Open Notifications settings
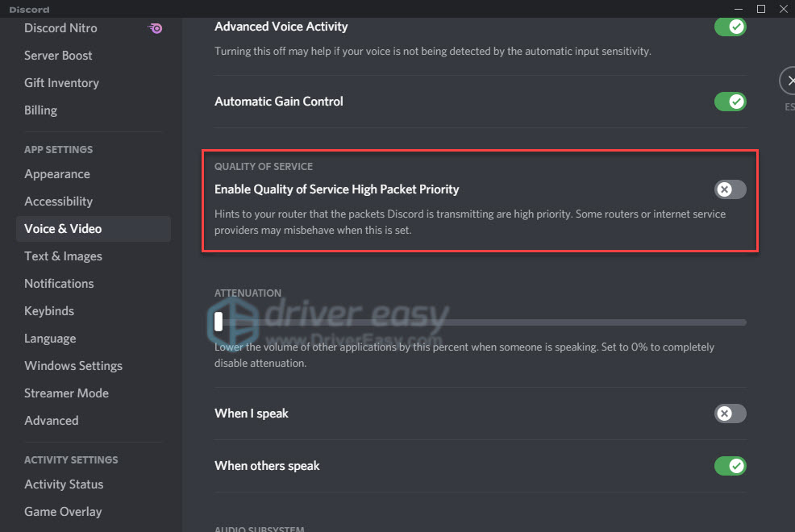Image resolution: width=795 pixels, height=532 pixels. click(59, 283)
